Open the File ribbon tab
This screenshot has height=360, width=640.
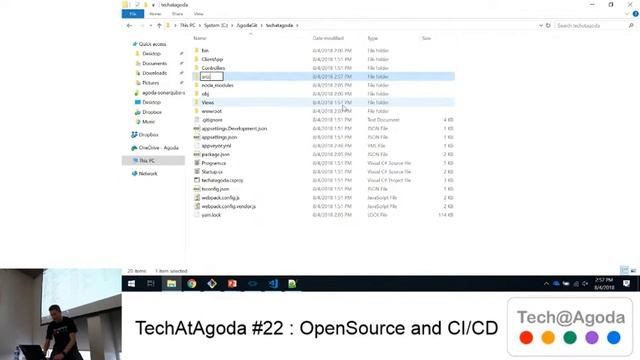pyautogui.click(x=133, y=14)
